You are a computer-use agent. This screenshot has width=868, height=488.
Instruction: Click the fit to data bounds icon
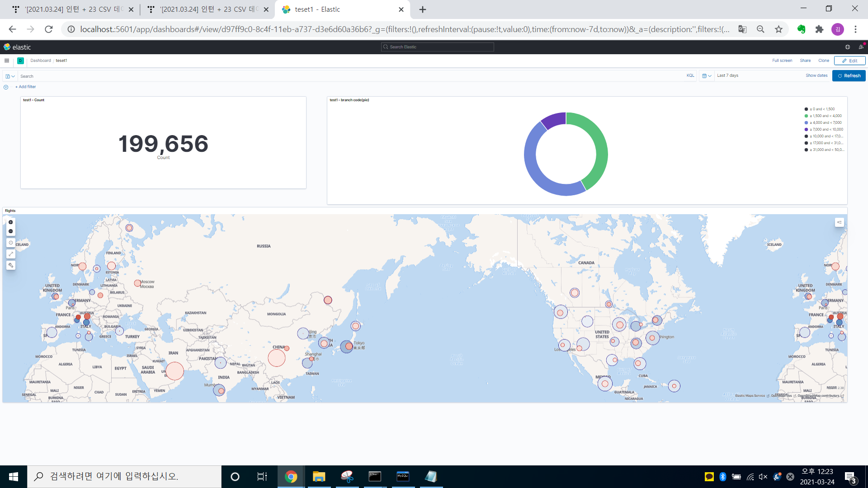pyautogui.click(x=11, y=243)
